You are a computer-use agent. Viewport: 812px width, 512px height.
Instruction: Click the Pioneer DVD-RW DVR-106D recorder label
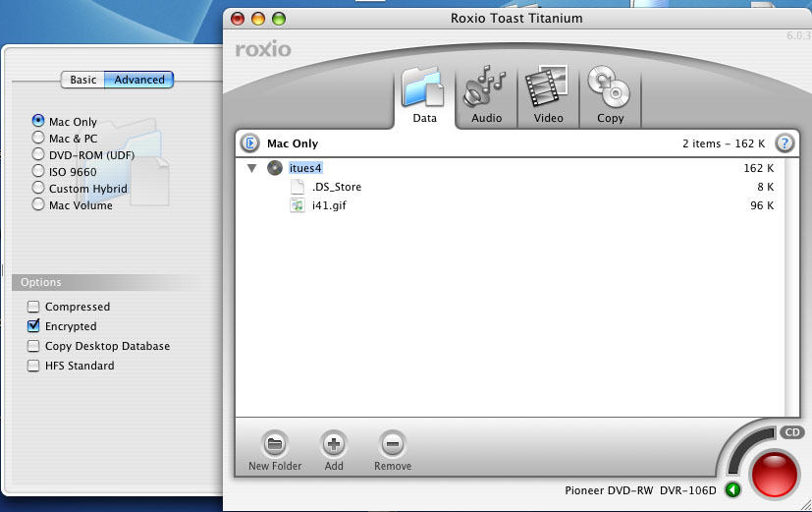tap(640, 490)
